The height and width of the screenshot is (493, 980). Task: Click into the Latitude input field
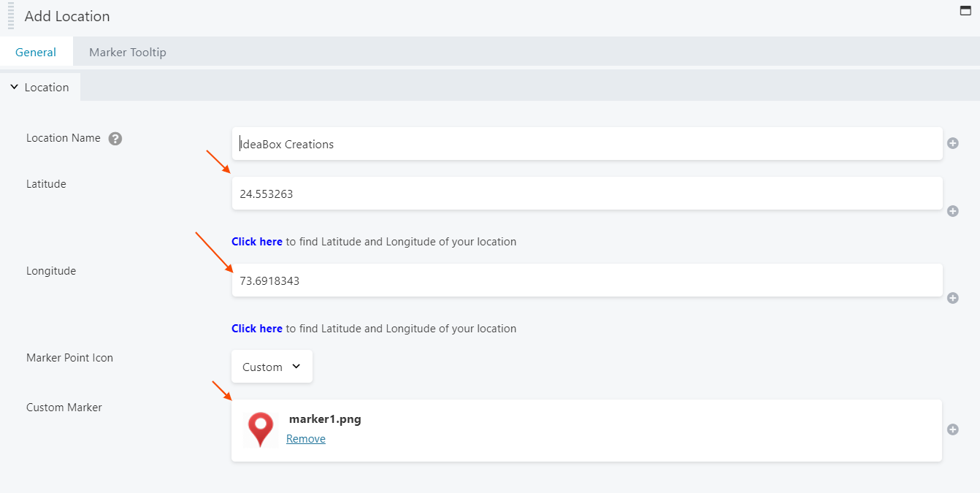coord(586,194)
